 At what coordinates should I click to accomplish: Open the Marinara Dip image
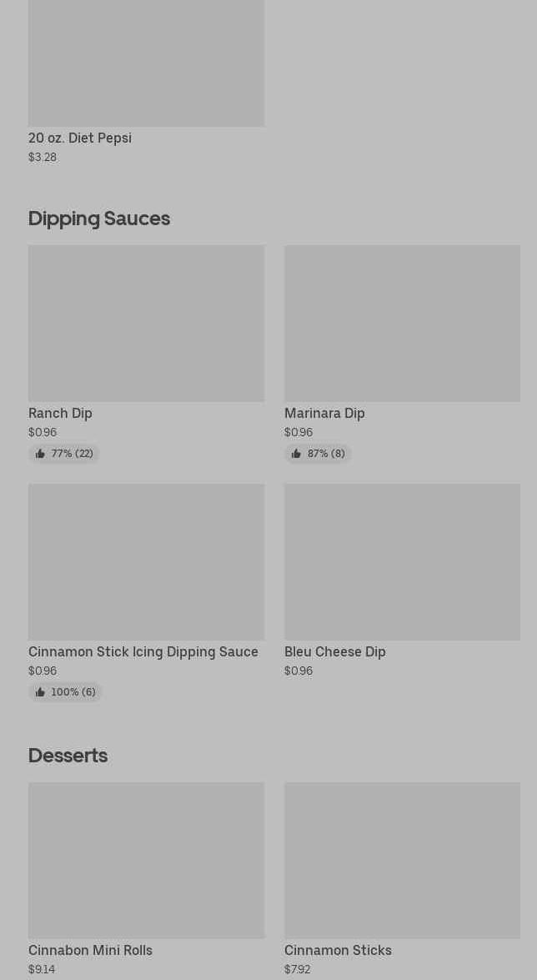click(x=402, y=323)
